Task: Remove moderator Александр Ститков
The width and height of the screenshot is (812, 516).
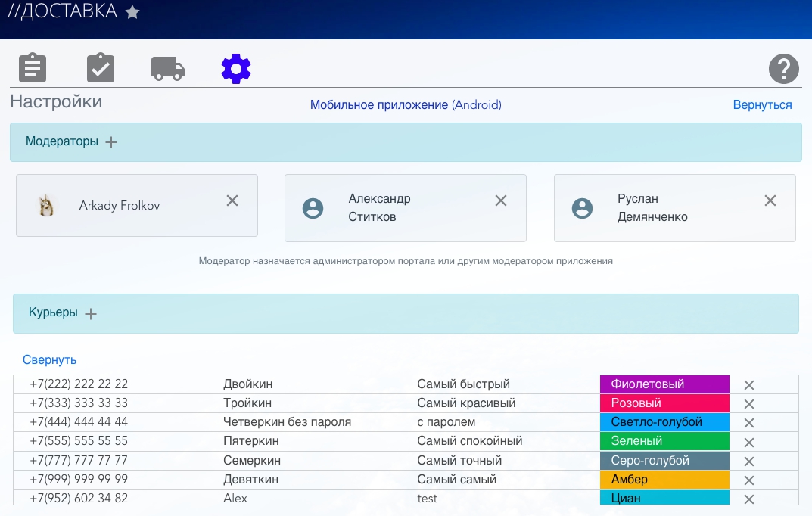Action: (x=501, y=200)
